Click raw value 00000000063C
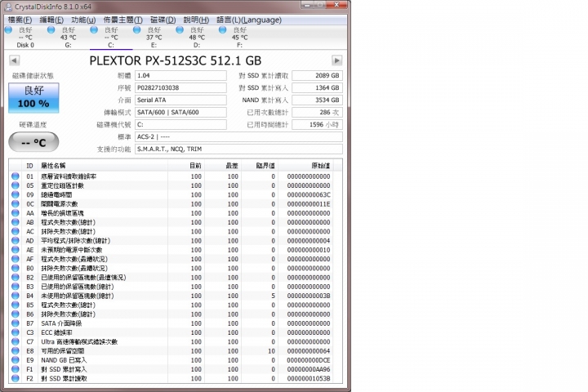This screenshot has height=392, width=588. pyautogui.click(x=309, y=194)
